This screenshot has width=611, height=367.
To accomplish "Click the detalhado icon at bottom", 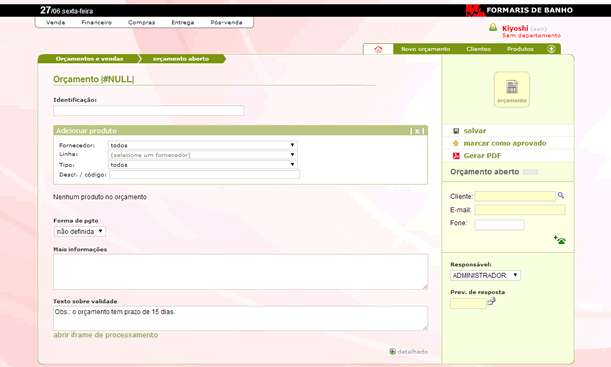I will point(392,351).
